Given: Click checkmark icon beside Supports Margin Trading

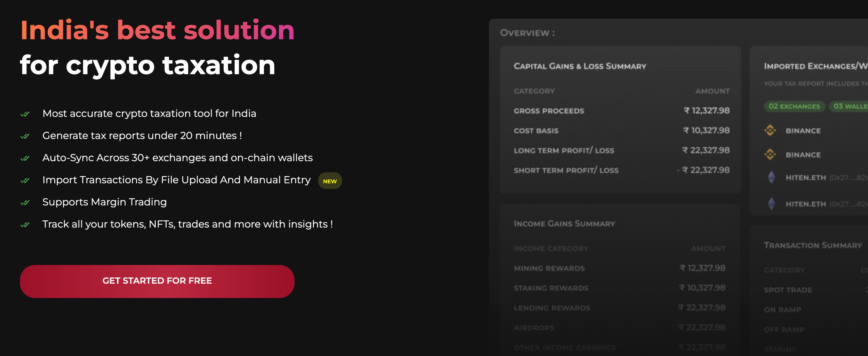Looking at the screenshot, I should tap(25, 203).
